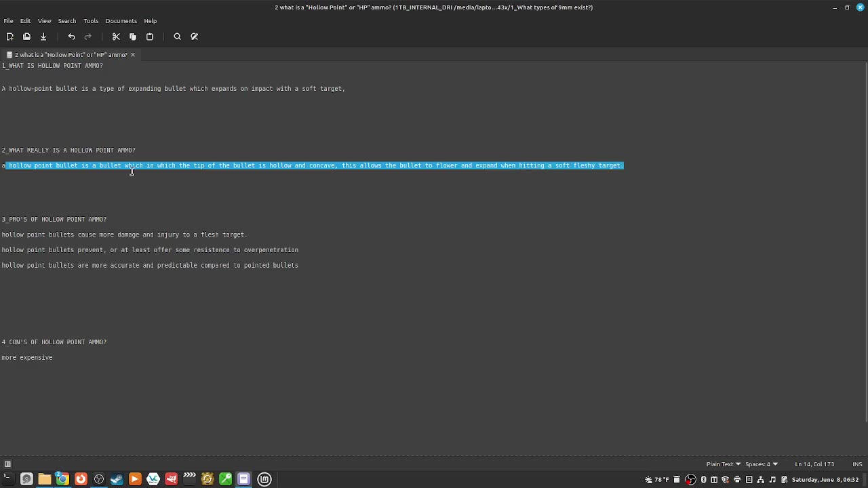This screenshot has width=868, height=488.
Task: Open the Documents menu
Action: pyautogui.click(x=121, y=21)
